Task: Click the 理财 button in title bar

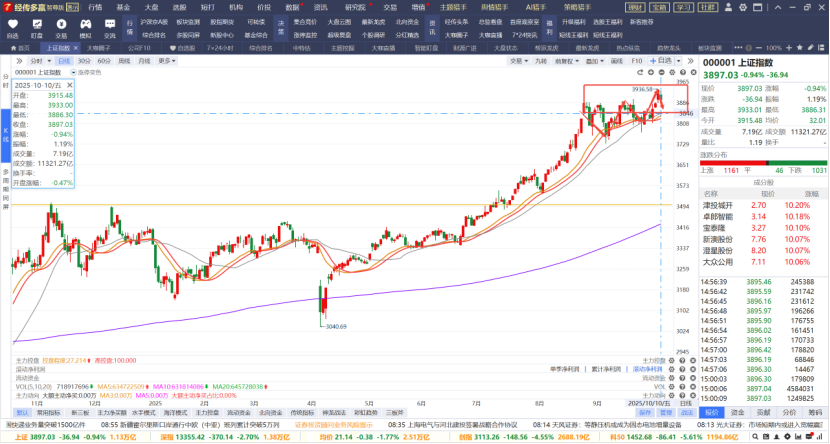Action: pyautogui.click(x=633, y=6)
